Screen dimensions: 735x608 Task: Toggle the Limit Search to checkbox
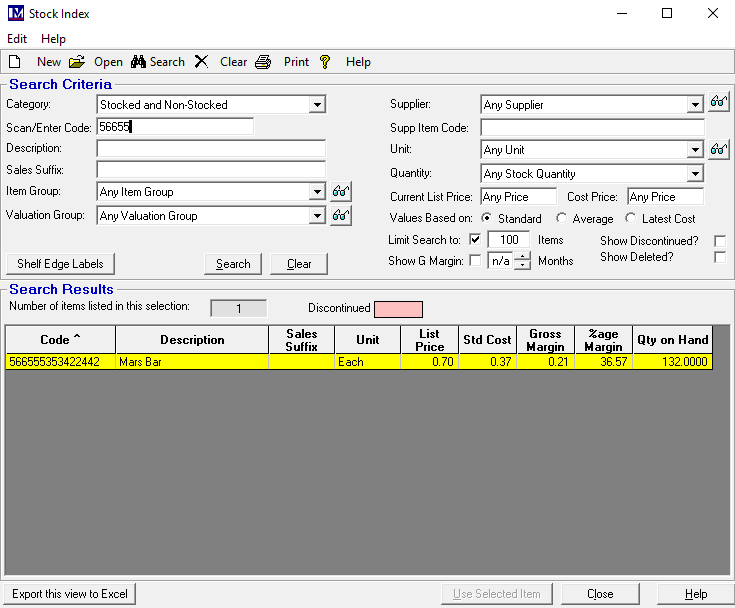tap(475, 240)
